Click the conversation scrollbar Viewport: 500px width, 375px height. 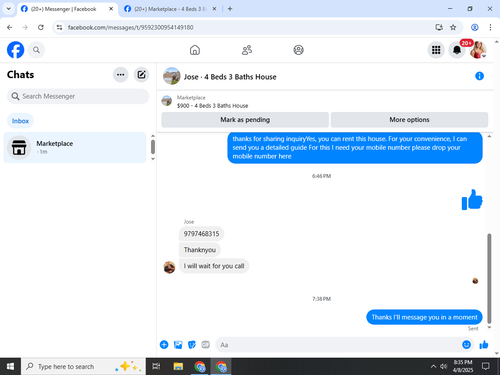click(x=489, y=278)
